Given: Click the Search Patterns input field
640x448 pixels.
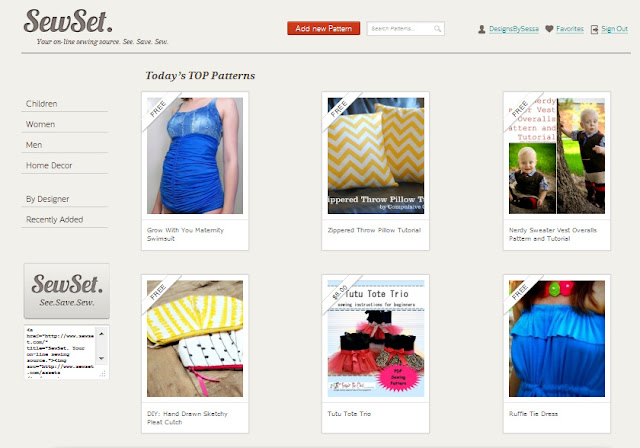Looking at the screenshot, I should pyautogui.click(x=405, y=29).
